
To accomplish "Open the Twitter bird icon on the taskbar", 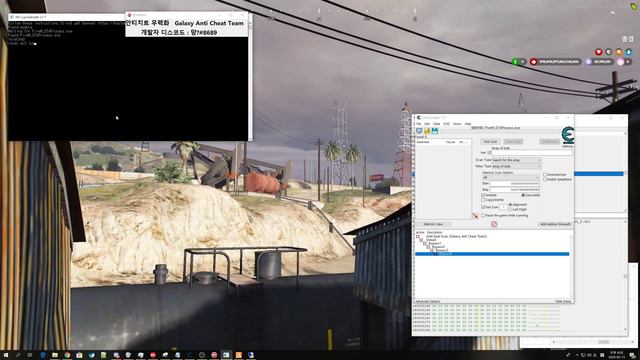I will [x=91, y=355].
